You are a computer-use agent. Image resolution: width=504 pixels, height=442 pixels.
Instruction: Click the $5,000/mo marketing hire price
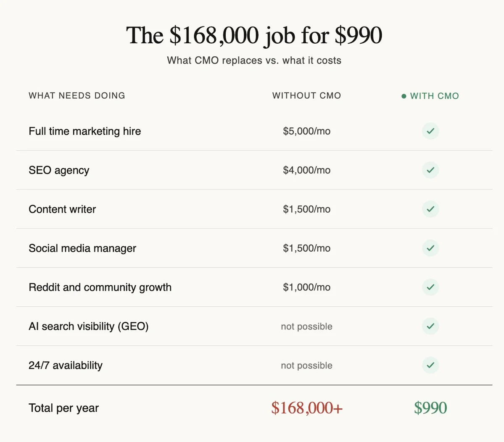point(306,131)
